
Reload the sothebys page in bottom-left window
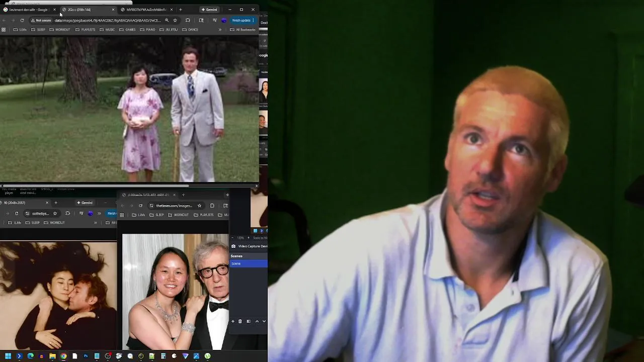pyautogui.click(x=17, y=213)
